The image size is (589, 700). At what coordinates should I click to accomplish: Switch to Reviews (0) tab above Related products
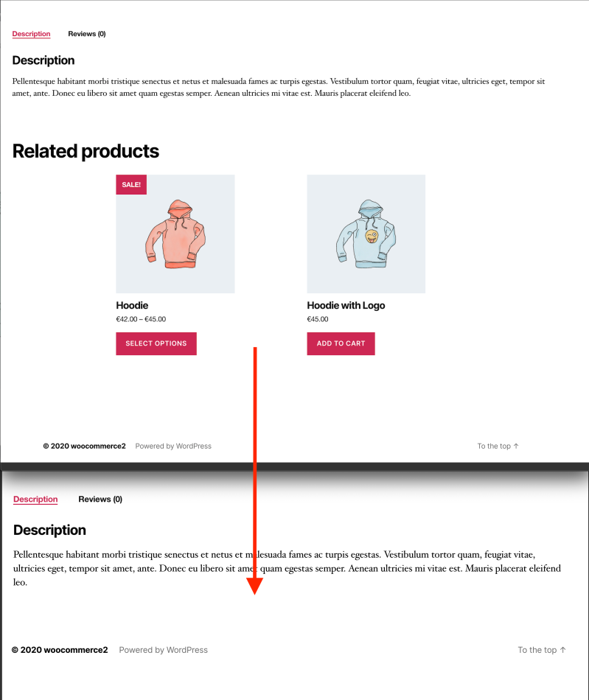(x=86, y=34)
